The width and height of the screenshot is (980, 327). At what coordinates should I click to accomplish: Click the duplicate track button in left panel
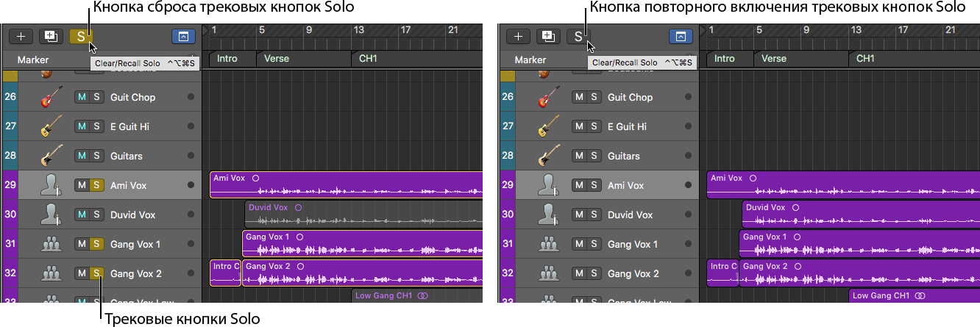[51, 36]
